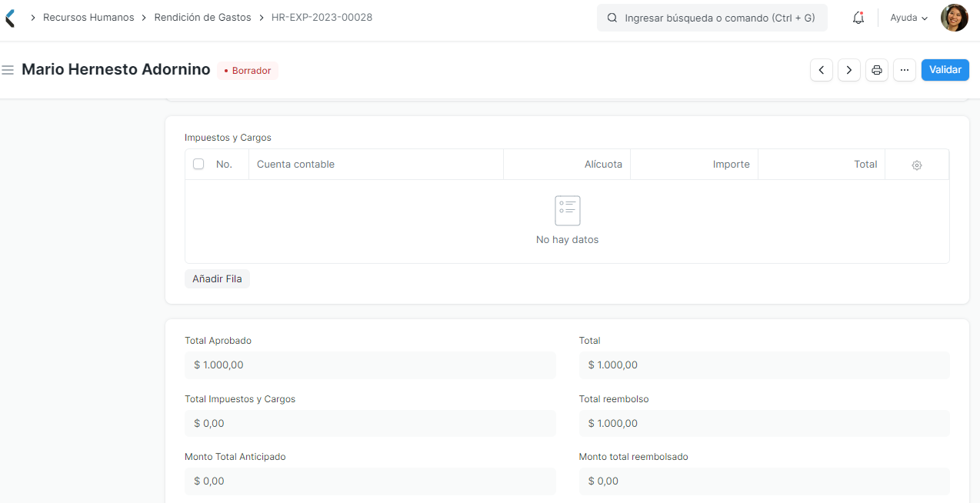980x503 pixels.
Task: Open Recursos Humanos breadcrumb
Action: [x=88, y=17]
